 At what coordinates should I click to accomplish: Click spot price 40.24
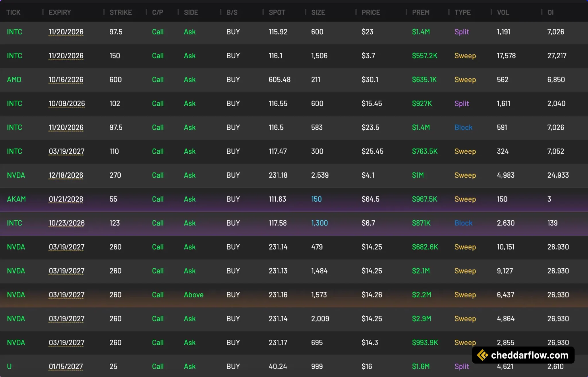(x=278, y=366)
